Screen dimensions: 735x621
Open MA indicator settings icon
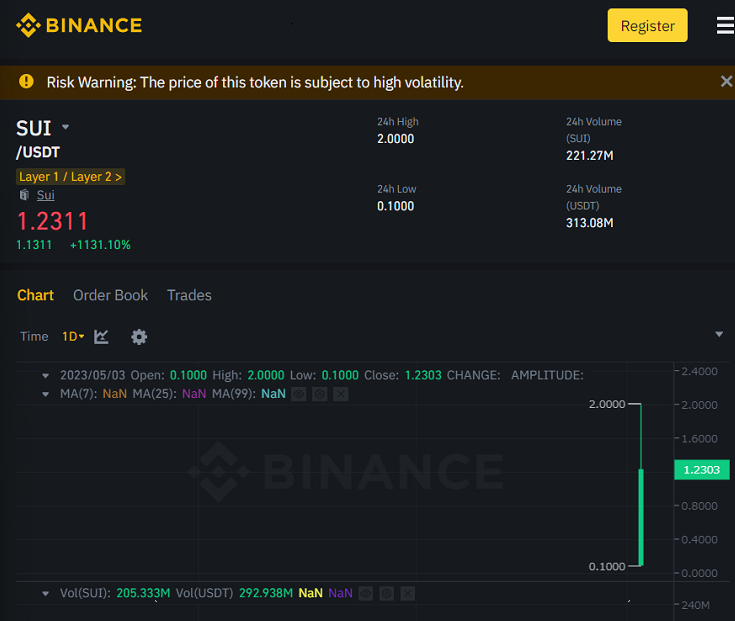[x=319, y=394]
